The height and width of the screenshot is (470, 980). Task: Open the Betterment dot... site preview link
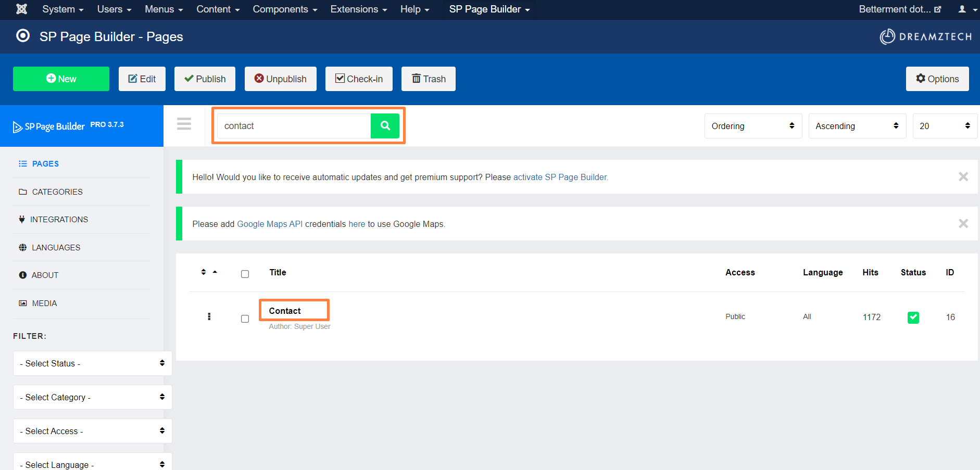click(899, 9)
